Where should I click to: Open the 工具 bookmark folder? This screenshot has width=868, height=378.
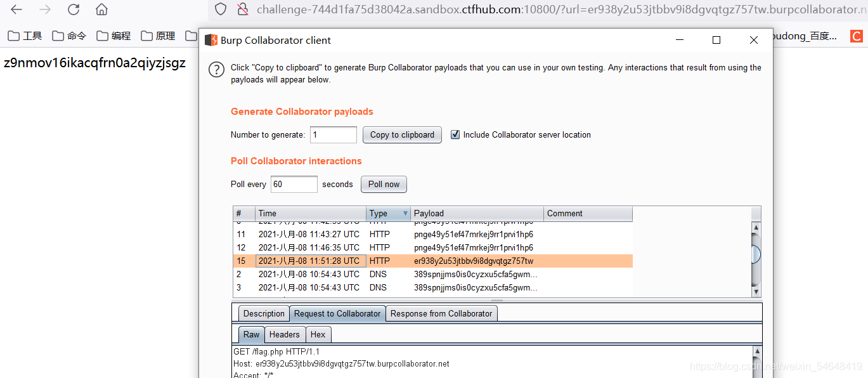(25, 36)
